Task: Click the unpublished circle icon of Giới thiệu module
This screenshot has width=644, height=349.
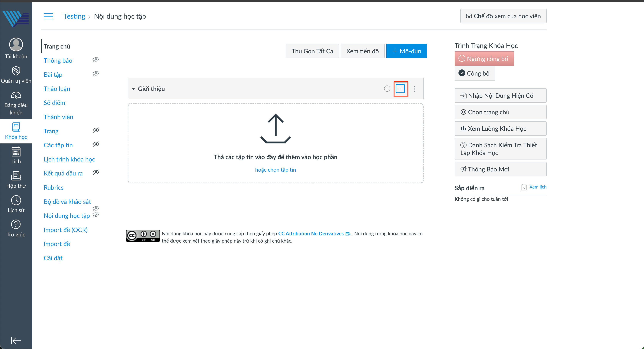Action: [x=387, y=89]
